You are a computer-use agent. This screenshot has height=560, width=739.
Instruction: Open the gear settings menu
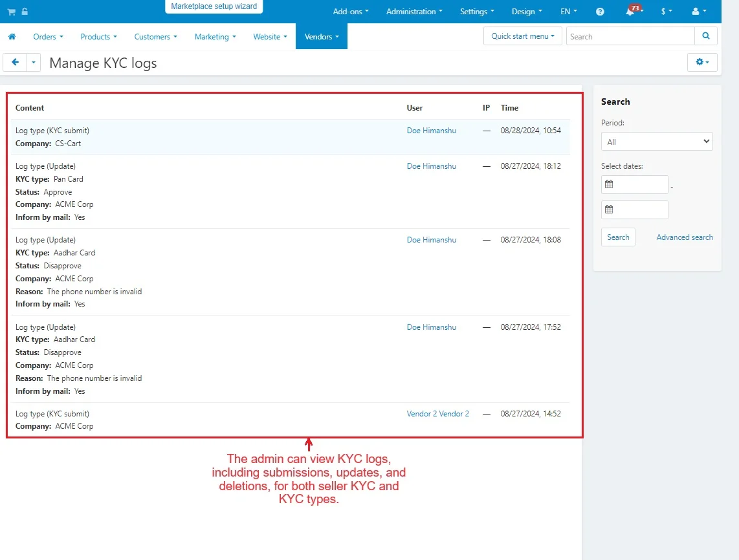point(701,62)
